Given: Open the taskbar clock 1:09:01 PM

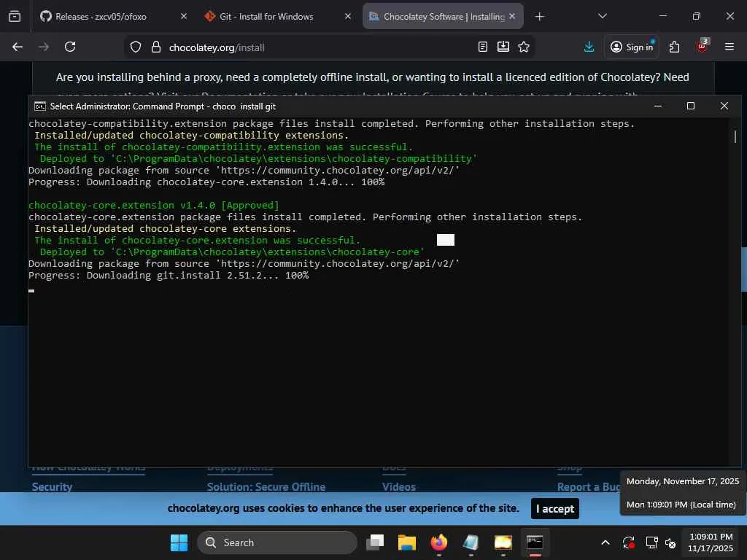Looking at the screenshot, I should point(711,542).
